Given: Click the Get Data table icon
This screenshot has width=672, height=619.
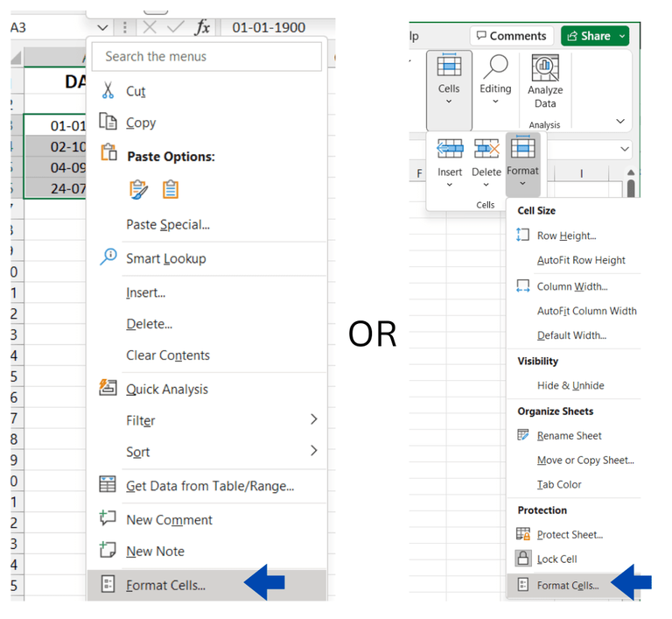Looking at the screenshot, I should point(107,484).
